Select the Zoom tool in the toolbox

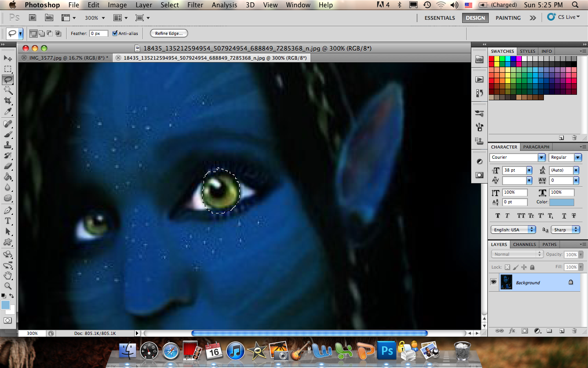(8, 286)
